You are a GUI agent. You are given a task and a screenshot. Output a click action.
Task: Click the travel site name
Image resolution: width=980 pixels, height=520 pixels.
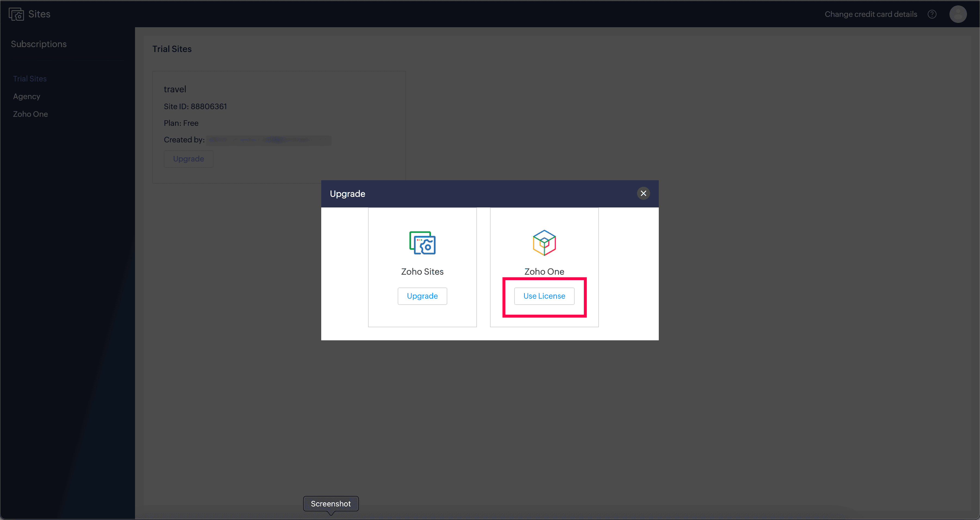point(175,89)
